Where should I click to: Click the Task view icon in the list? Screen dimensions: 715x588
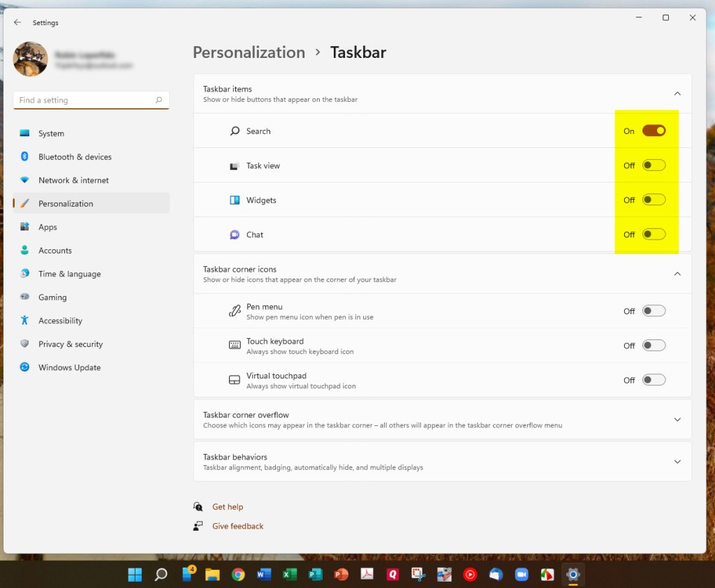(x=235, y=166)
